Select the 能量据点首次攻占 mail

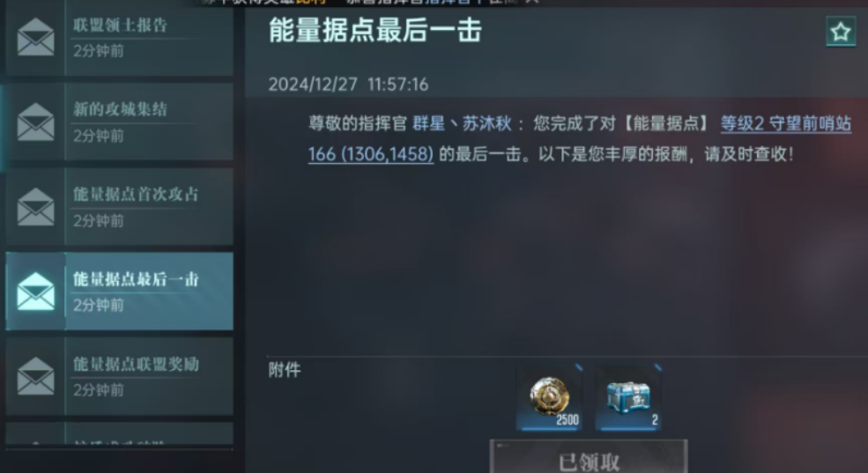tap(120, 207)
